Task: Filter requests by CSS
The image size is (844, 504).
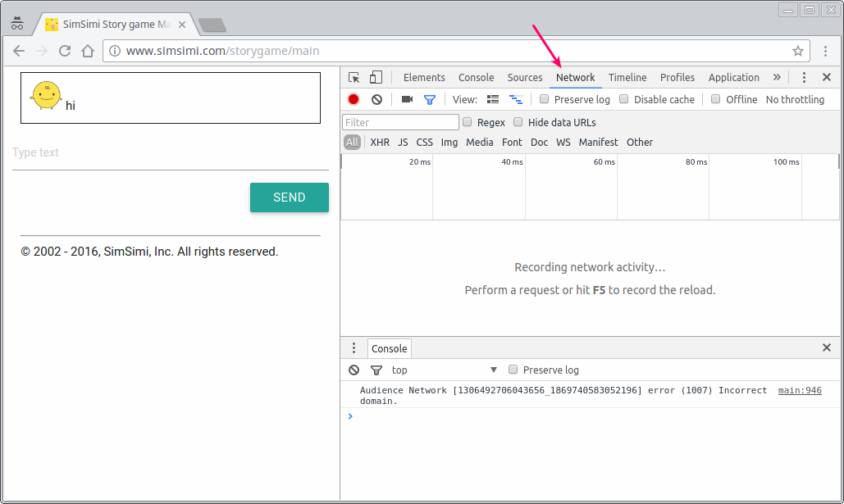Action: click(424, 143)
